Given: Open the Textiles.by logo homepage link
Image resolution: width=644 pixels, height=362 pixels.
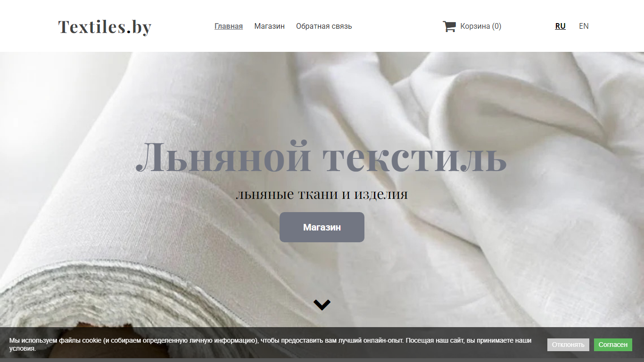Looking at the screenshot, I should point(105,26).
